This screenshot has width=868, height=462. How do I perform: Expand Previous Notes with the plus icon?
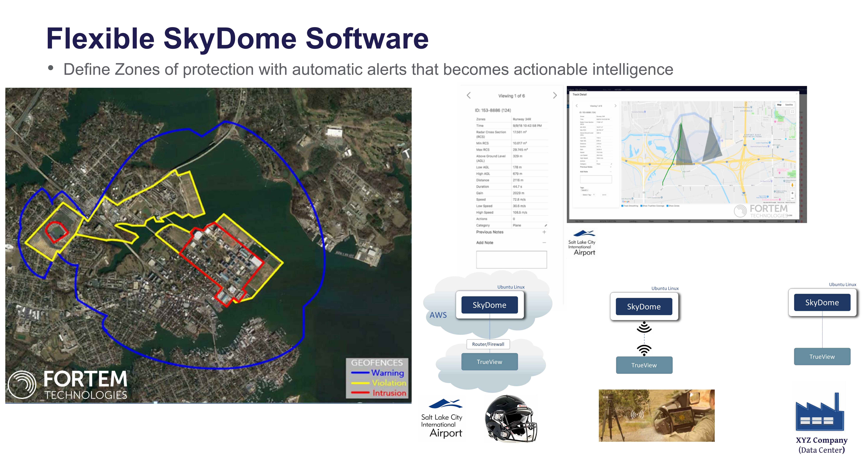(544, 232)
